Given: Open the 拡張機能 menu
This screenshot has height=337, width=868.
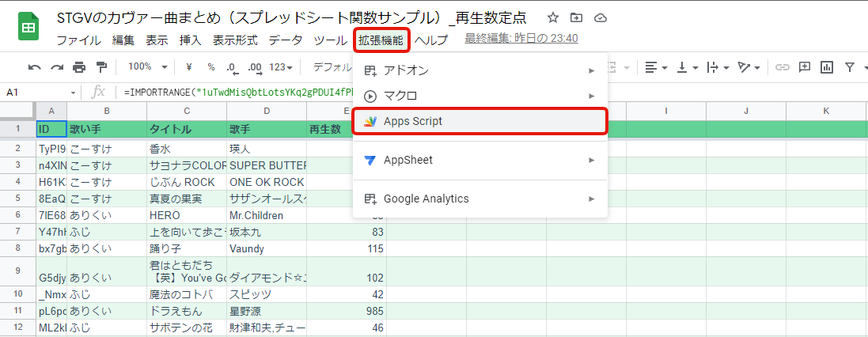Looking at the screenshot, I should [381, 40].
